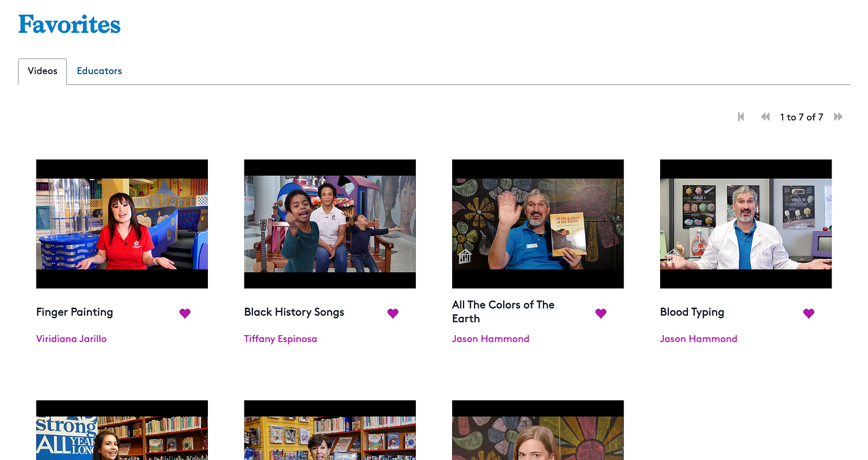
Task: Visit educator Tiffany Espinosa's page
Action: pyautogui.click(x=281, y=338)
